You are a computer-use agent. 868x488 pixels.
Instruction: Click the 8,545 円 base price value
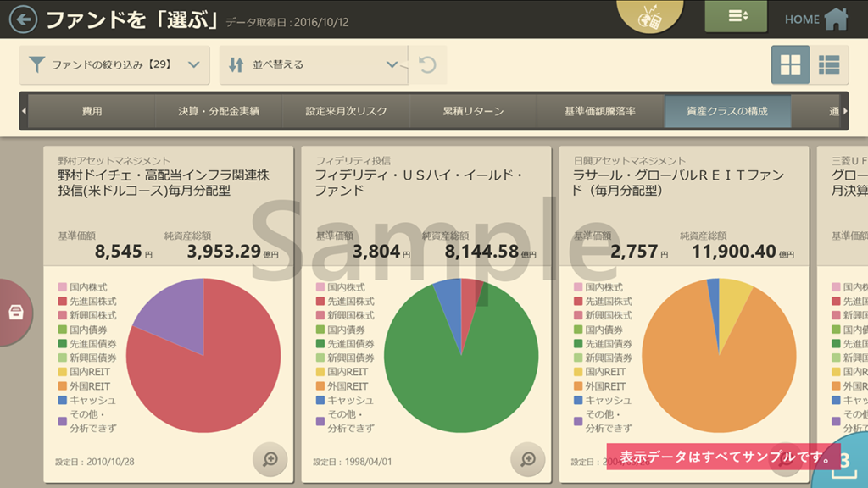click(x=124, y=251)
